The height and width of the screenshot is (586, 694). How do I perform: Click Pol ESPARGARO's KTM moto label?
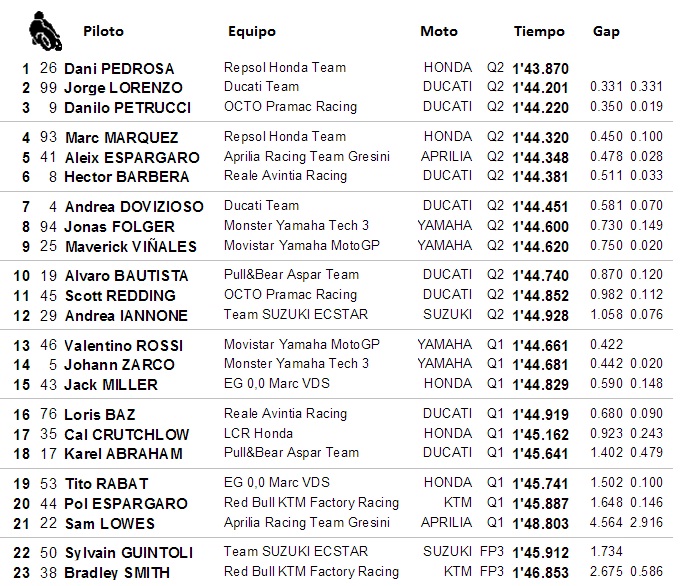coord(458,502)
